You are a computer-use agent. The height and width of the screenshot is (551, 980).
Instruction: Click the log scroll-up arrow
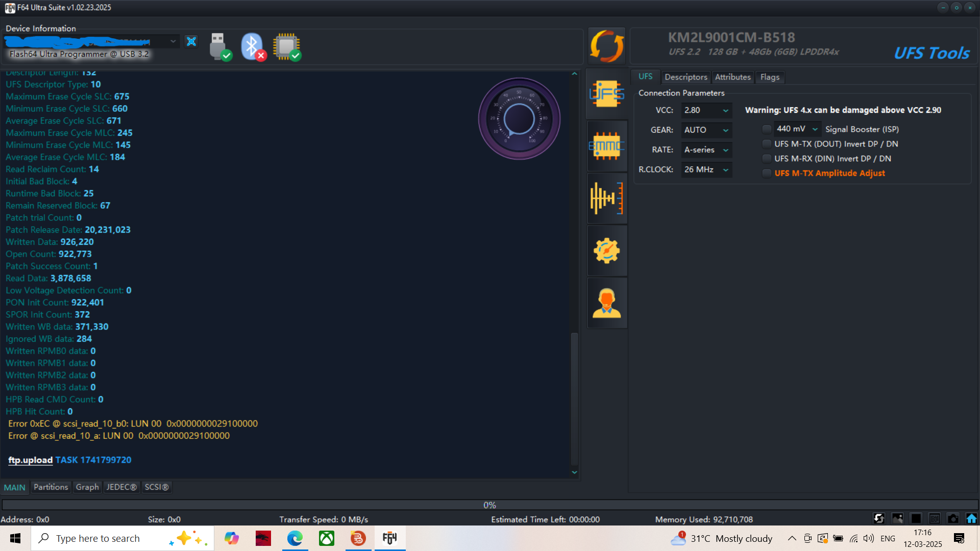point(574,74)
